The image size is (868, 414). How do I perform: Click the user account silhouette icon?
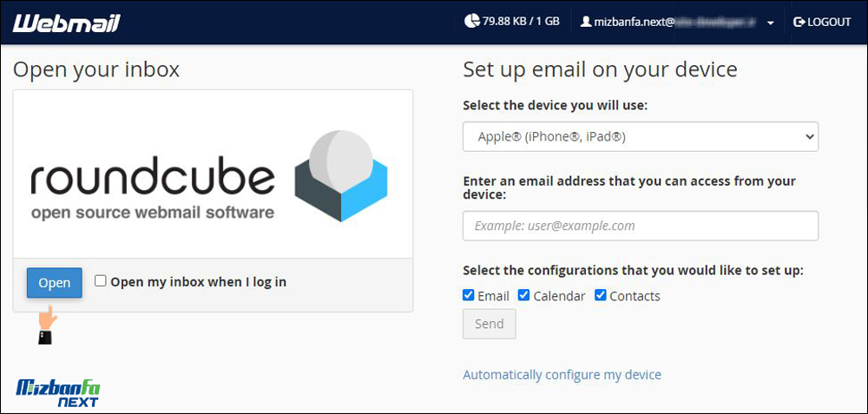586,23
